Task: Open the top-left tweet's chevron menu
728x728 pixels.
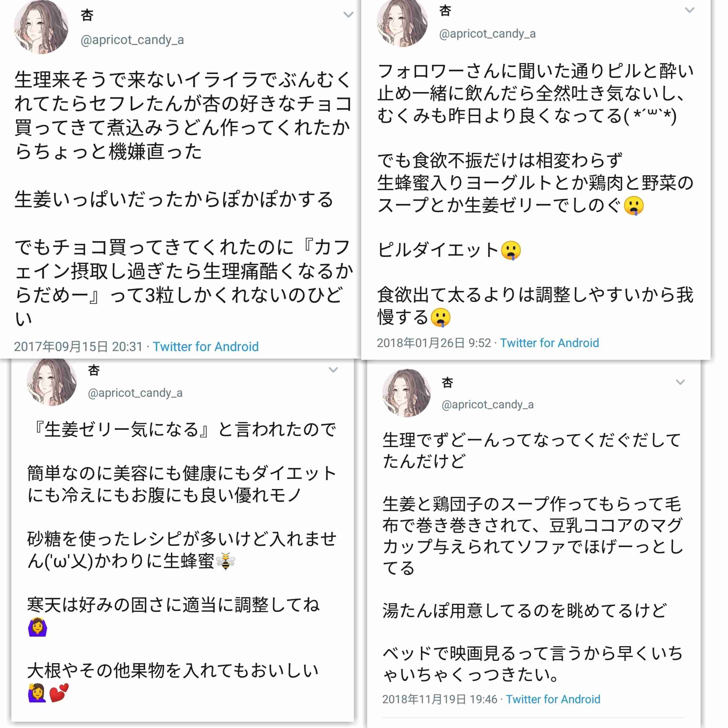Action: click(x=348, y=15)
